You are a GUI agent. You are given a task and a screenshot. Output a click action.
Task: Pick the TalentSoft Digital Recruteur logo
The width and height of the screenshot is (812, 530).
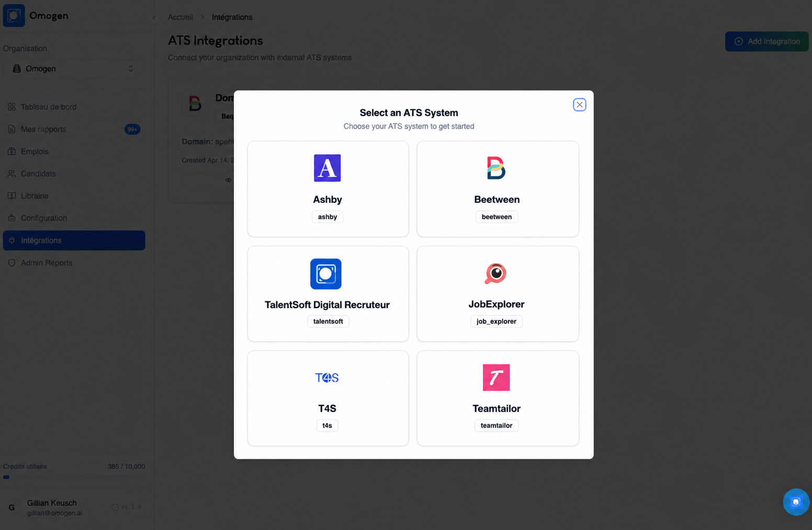326,274
